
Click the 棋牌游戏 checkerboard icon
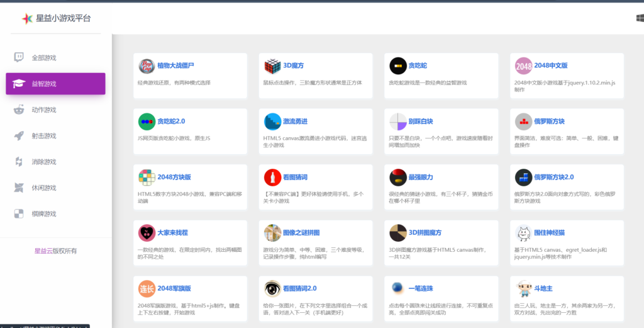[x=19, y=213]
